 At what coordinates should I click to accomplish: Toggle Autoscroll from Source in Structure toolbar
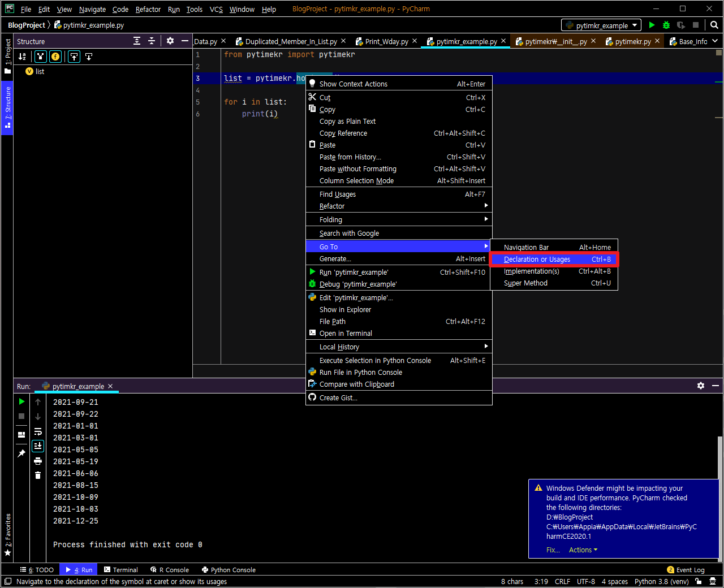[89, 57]
